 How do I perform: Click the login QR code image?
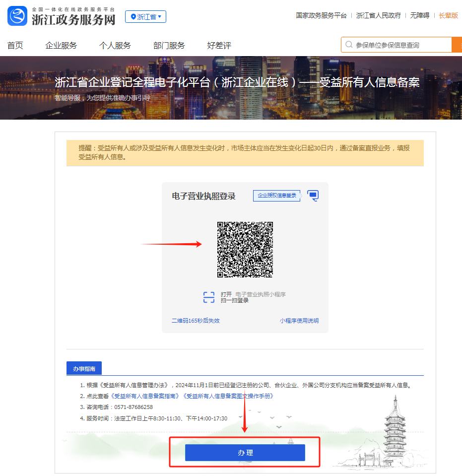click(245, 249)
